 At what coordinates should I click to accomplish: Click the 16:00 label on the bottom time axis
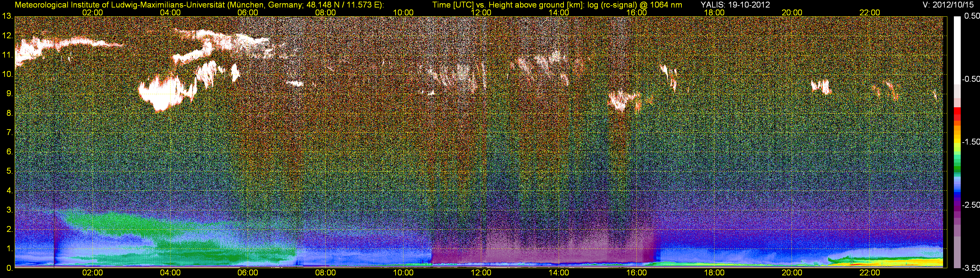point(636,273)
